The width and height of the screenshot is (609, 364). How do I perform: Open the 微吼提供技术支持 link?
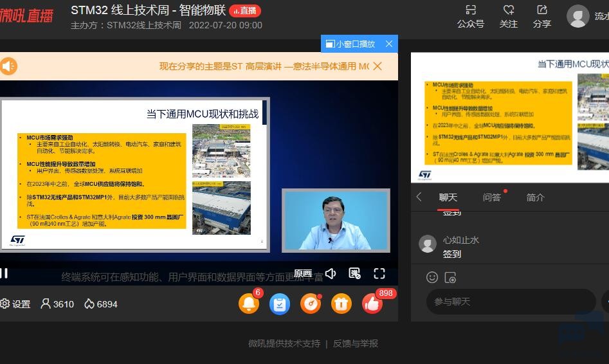pos(284,343)
